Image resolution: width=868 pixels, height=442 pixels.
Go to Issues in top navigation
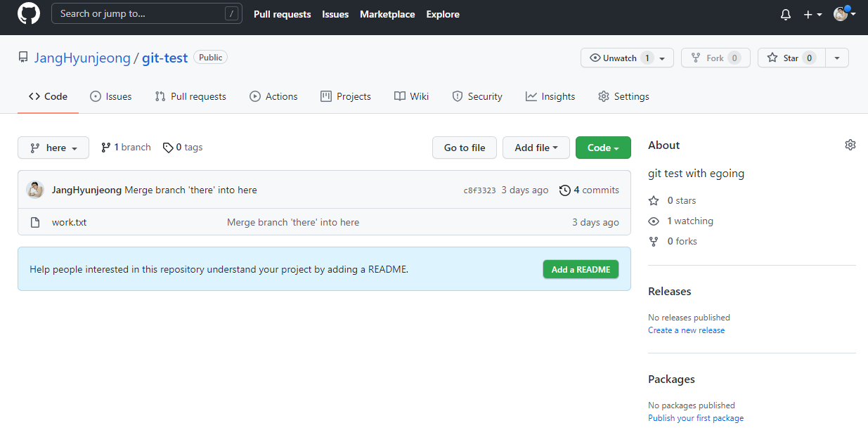[335, 14]
